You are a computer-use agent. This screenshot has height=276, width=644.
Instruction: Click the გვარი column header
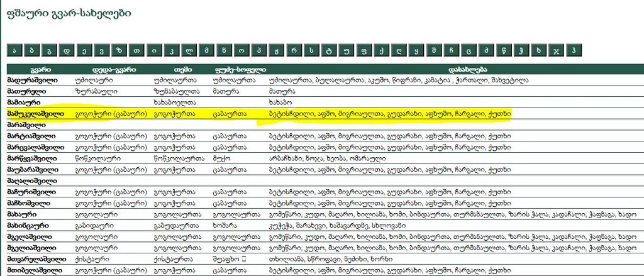point(41,70)
